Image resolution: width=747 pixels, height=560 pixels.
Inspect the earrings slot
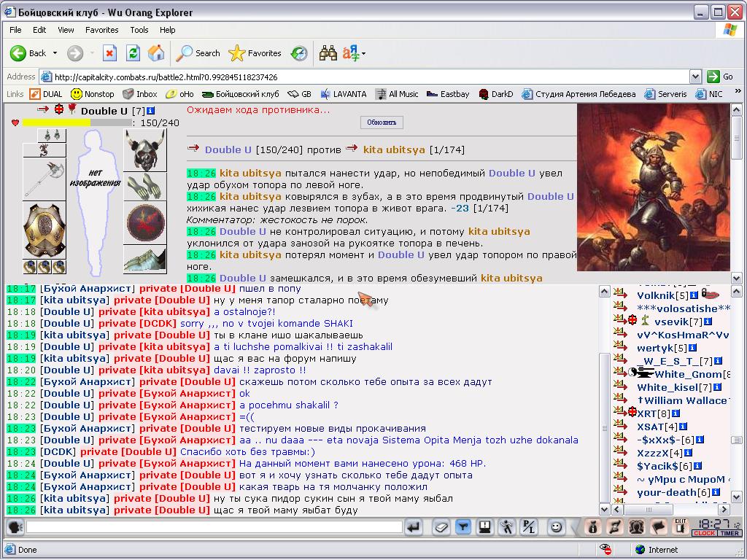click(52, 136)
